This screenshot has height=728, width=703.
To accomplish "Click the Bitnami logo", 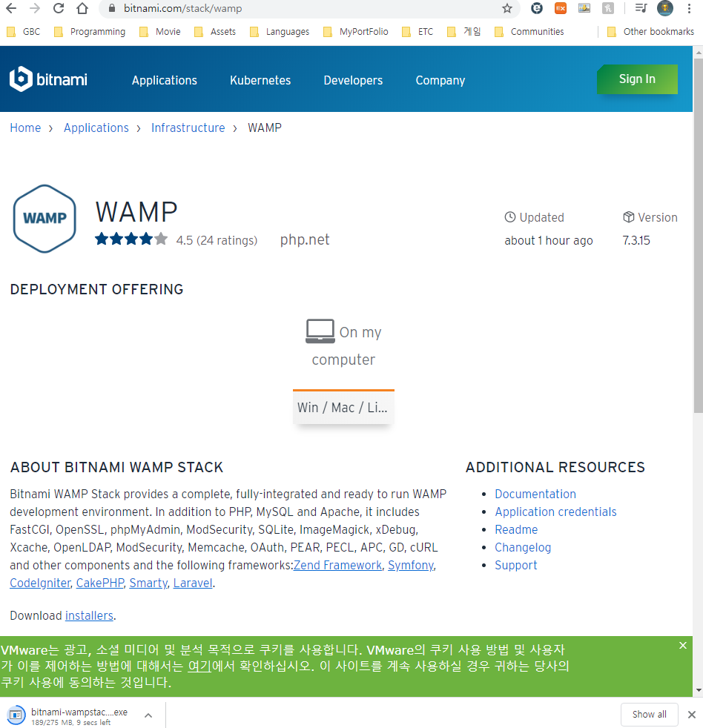I will tap(48, 79).
